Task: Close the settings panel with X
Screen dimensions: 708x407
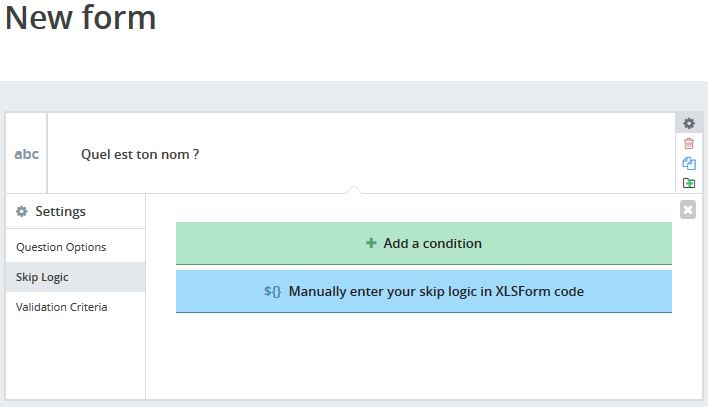Action: (x=688, y=210)
